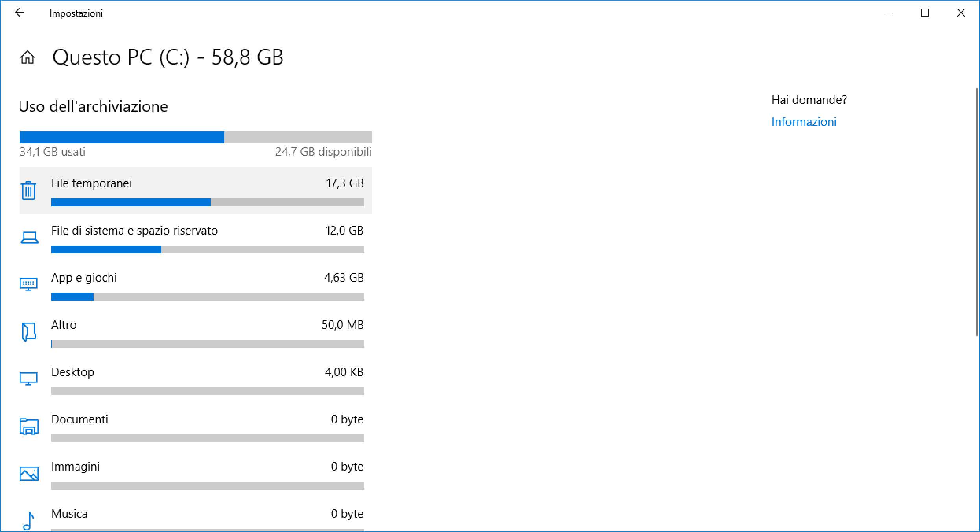The image size is (980, 532).
Task: Click the Musica note icon
Action: click(x=28, y=520)
